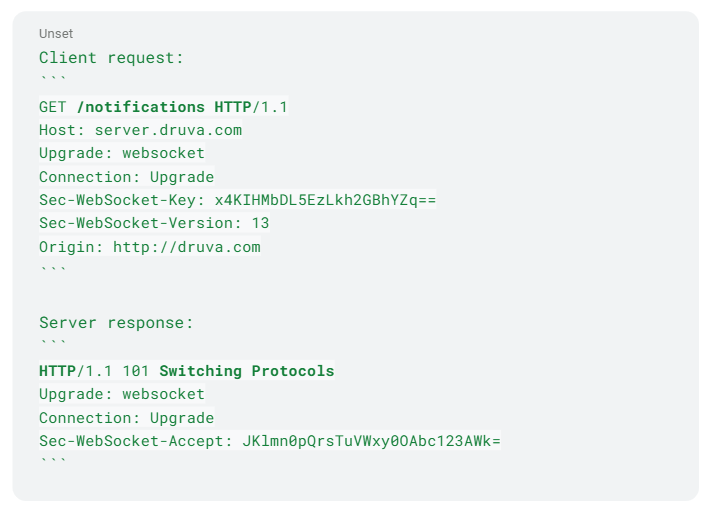716x514 pixels.
Task: Click the backticks directly below "Server response:"
Action: [x=53, y=344]
